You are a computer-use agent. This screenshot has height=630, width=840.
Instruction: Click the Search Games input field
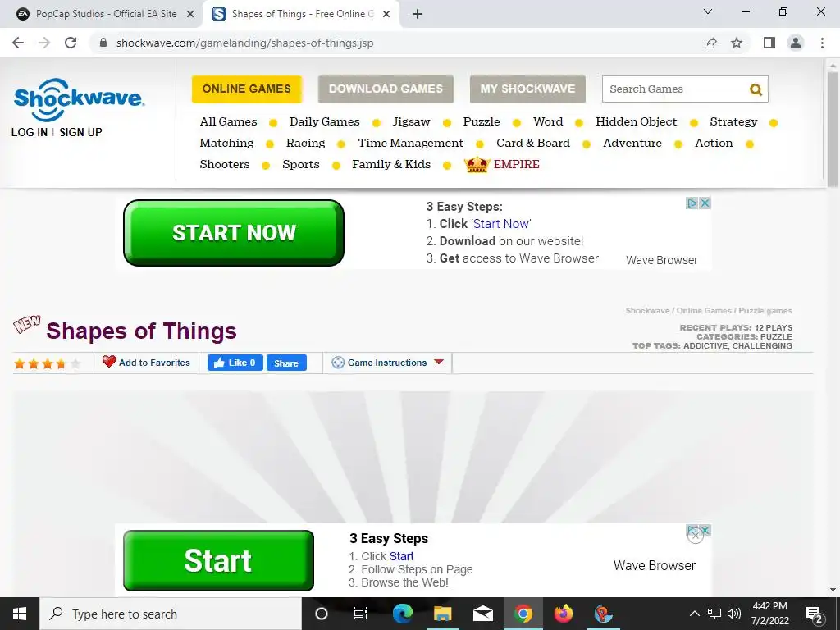pos(675,89)
